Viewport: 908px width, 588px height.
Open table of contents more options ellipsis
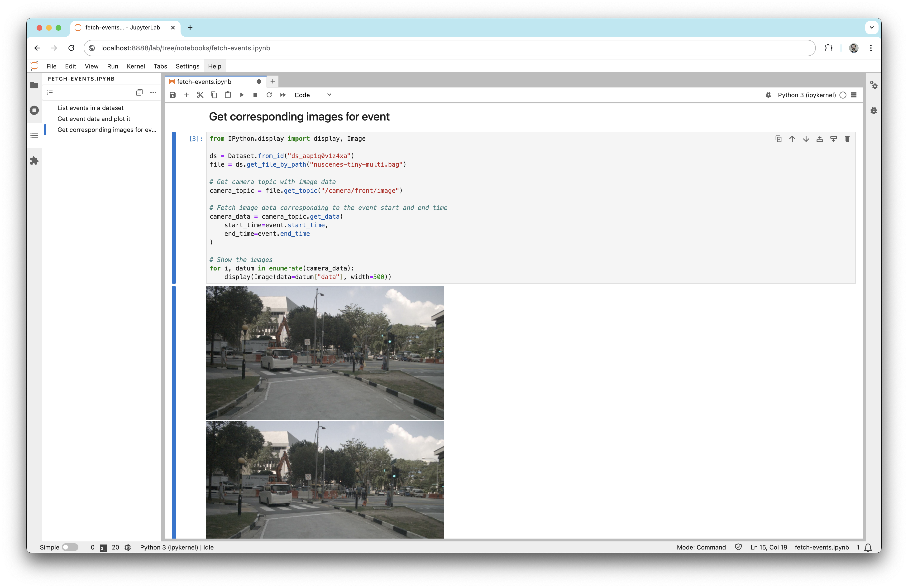click(153, 92)
